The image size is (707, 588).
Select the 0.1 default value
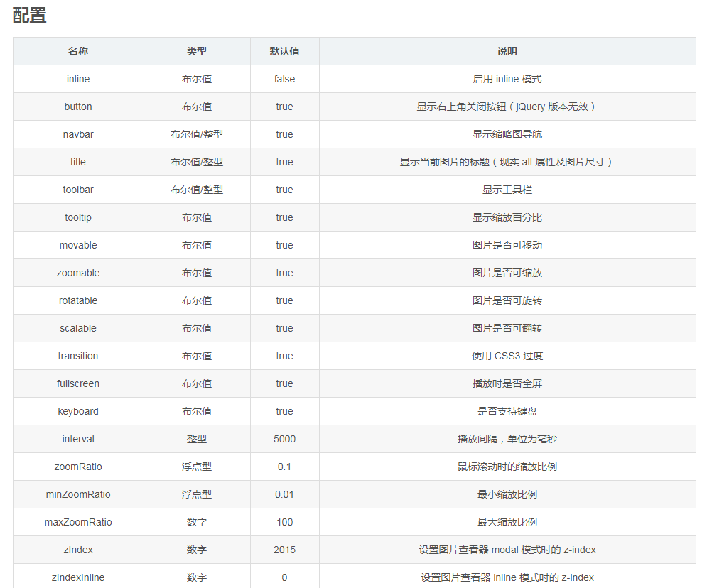point(284,467)
